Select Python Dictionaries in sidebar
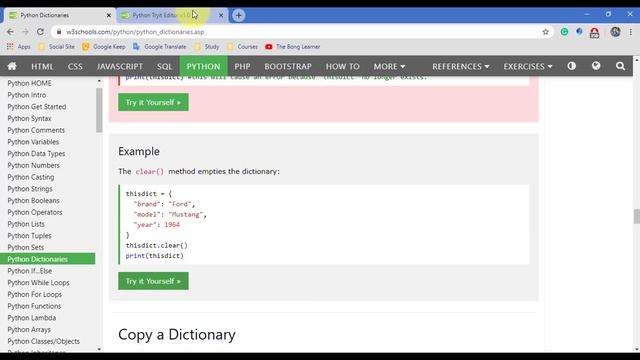Image resolution: width=640 pixels, height=360 pixels. pyautogui.click(x=47, y=259)
